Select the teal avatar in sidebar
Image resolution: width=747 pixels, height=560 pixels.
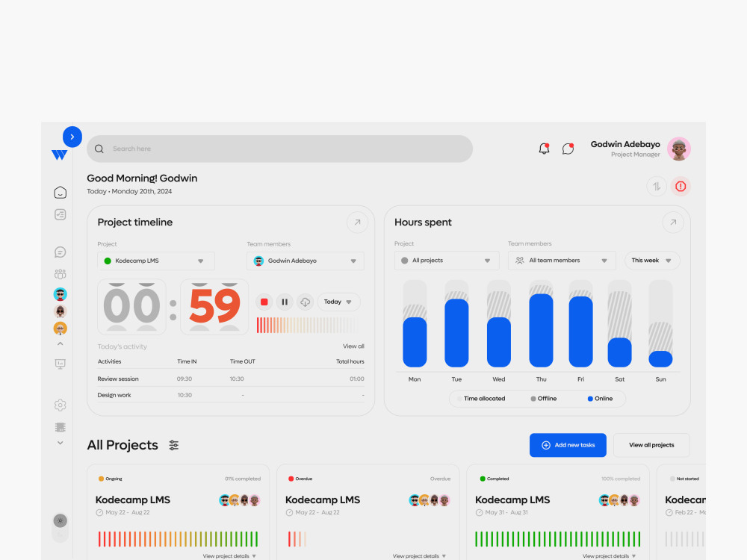tap(60, 294)
